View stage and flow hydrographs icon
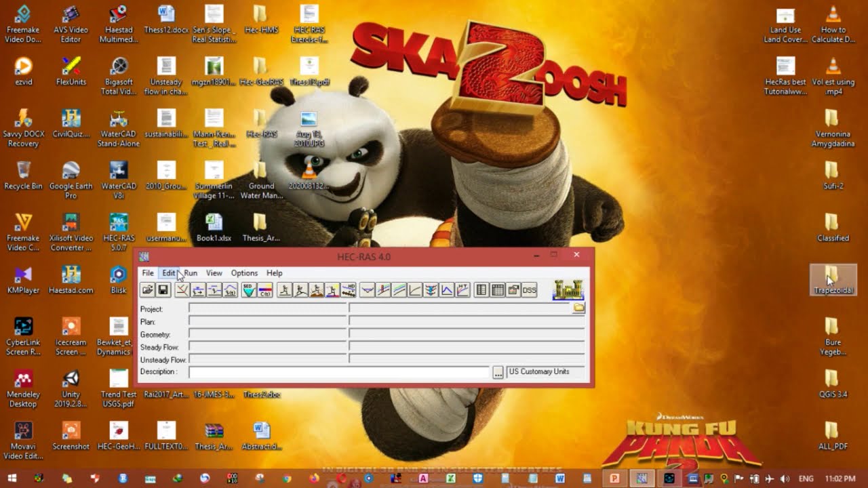 (447, 290)
